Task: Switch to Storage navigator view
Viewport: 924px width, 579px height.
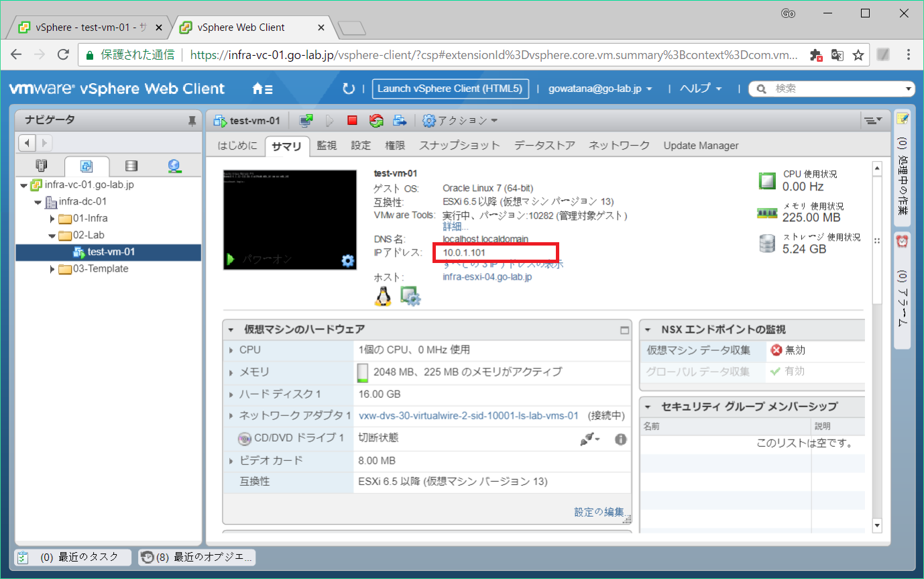Action: [x=131, y=166]
